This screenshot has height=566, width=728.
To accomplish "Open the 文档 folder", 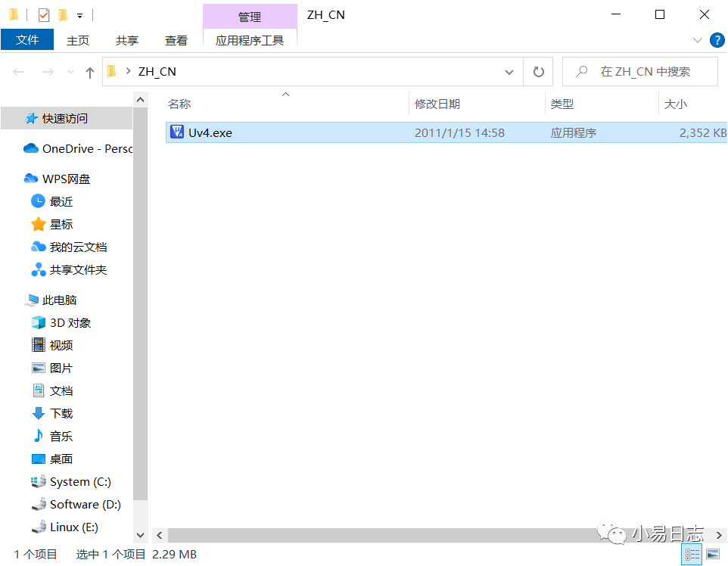I will click(x=52, y=391).
